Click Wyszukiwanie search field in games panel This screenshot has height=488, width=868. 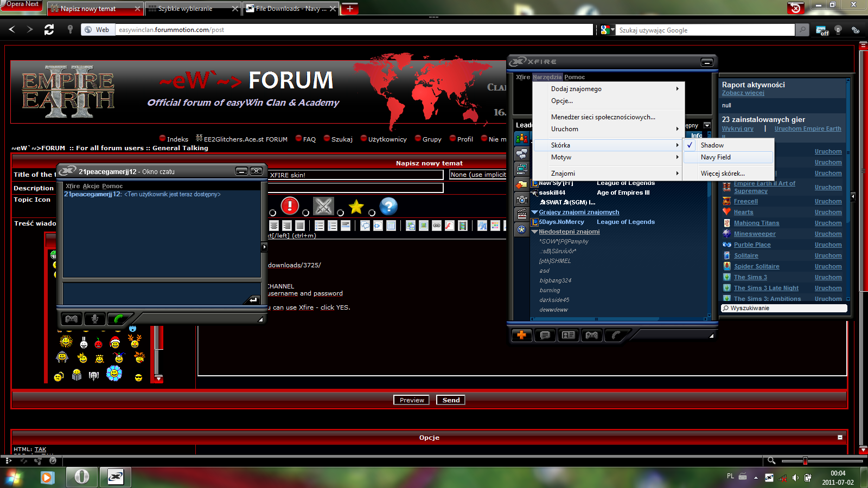(784, 308)
